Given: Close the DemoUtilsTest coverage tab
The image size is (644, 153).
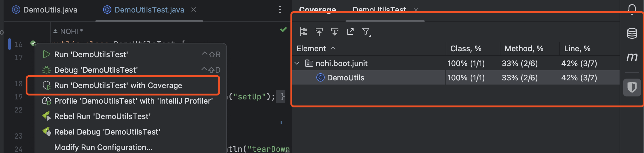Looking at the screenshot, I should 416,10.
